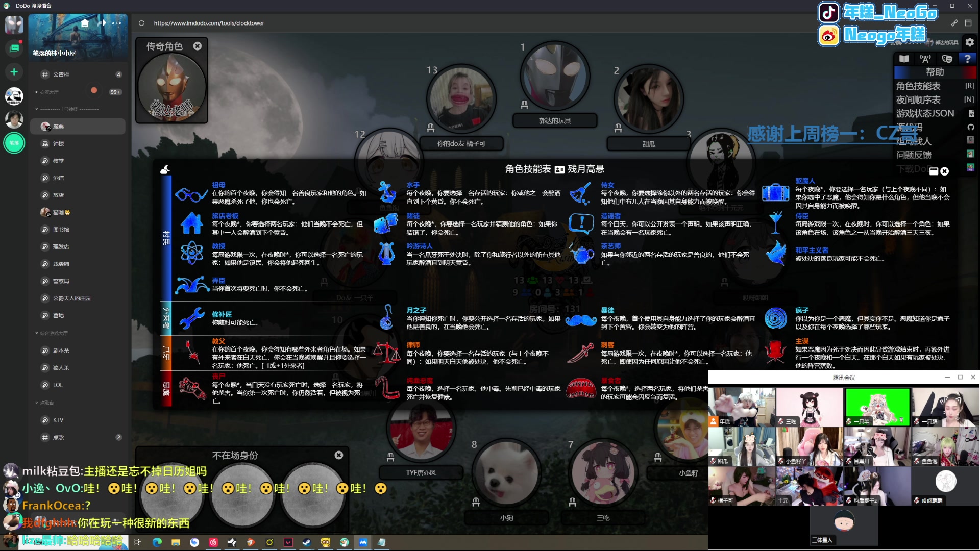Click the browser refresh icon
Viewport: 980px width, 551px height.
[141, 23]
